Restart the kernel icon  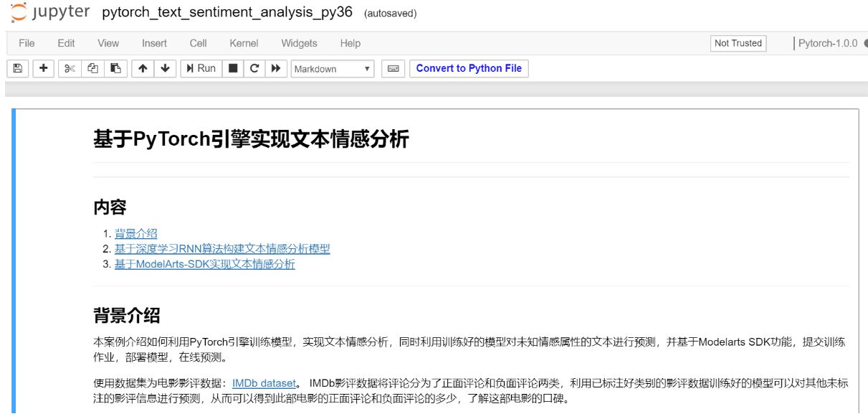tap(254, 68)
